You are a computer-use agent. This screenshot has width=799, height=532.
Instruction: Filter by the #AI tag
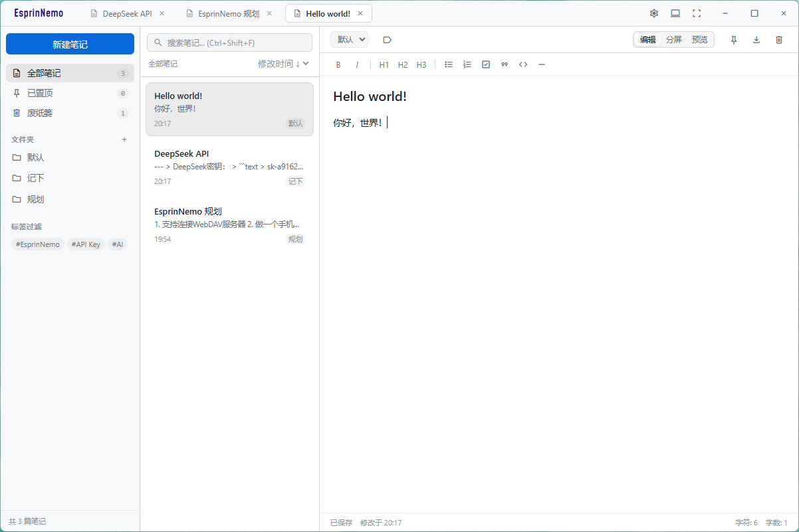118,244
